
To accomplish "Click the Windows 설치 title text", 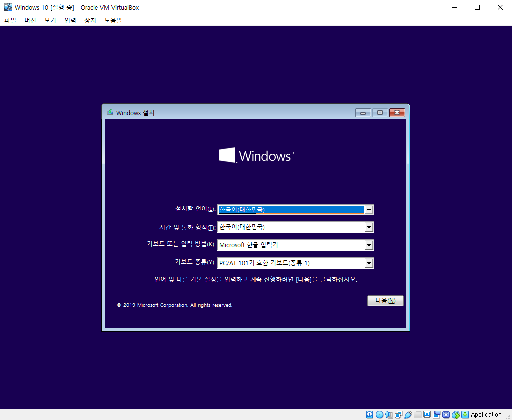I will pos(135,113).
